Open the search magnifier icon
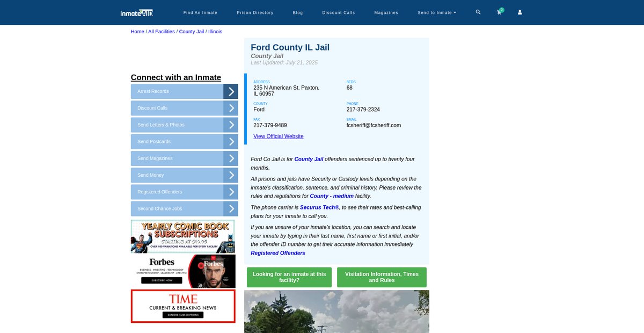 click(478, 12)
